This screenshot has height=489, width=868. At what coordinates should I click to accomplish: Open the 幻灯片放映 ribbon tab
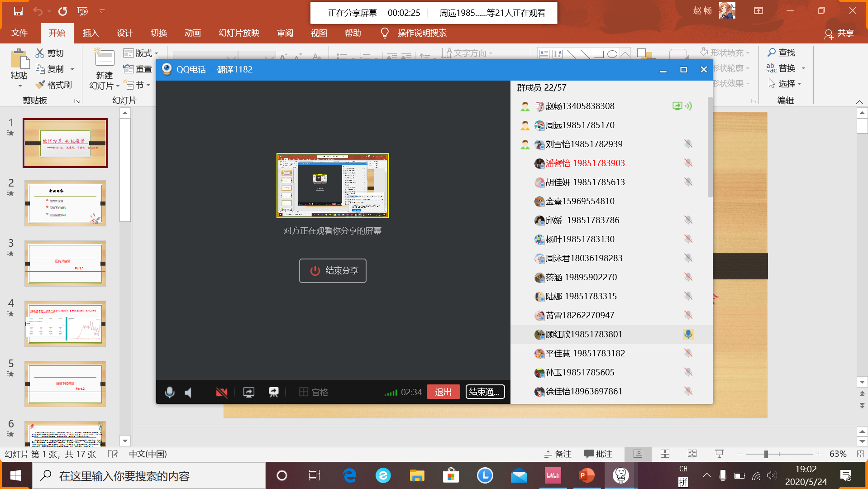(x=238, y=33)
